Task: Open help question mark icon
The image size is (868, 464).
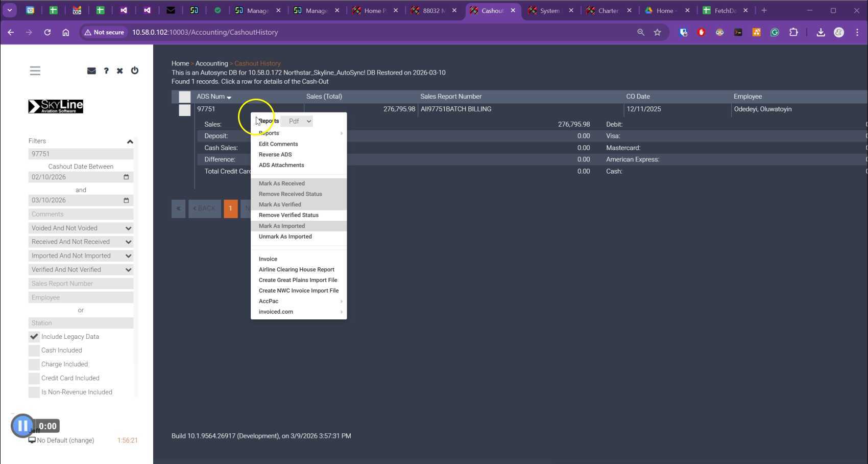Action: click(106, 71)
